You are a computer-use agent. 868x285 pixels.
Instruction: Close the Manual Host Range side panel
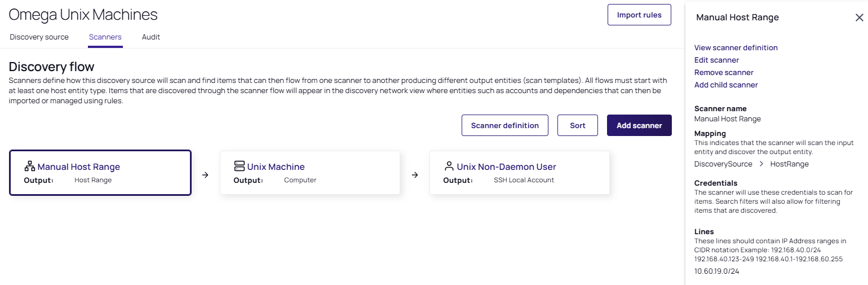[x=859, y=17]
